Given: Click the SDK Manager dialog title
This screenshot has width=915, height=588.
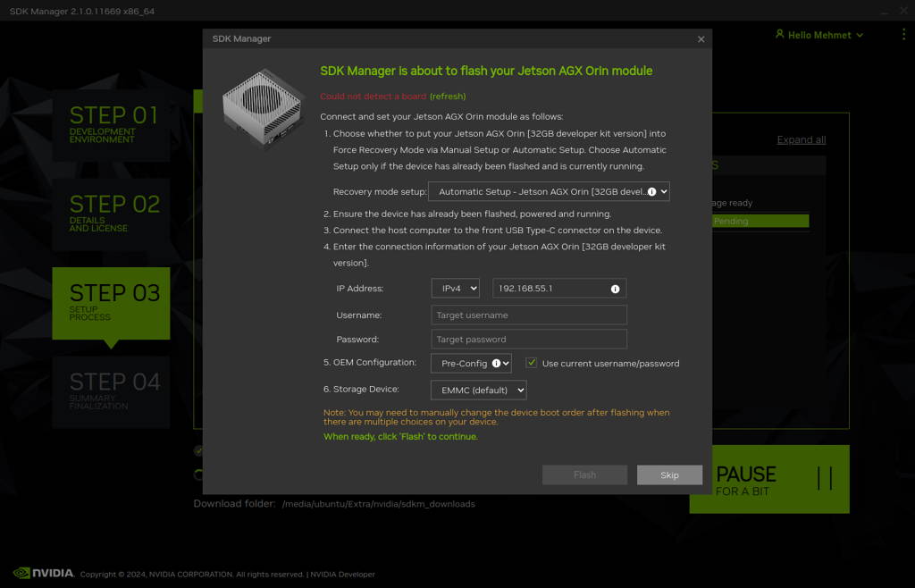Looking at the screenshot, I should coord(241,38).
